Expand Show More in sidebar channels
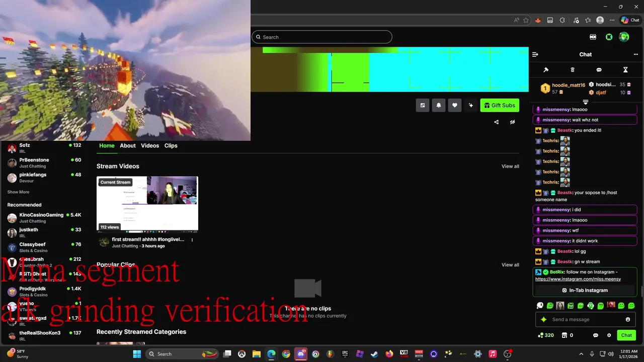644x362 pixels. click(18, 192)
